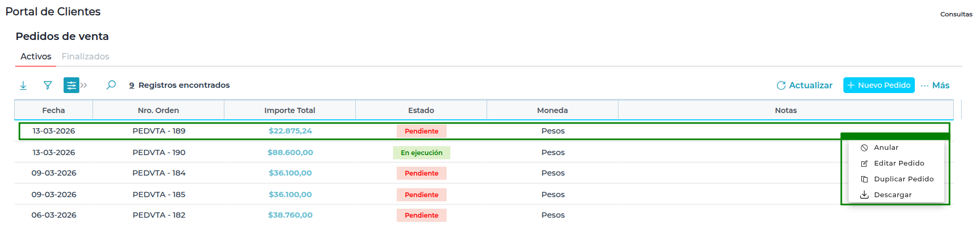Open the funnel filter icon
Screen dimensions: 980x225
click(48, 85)
